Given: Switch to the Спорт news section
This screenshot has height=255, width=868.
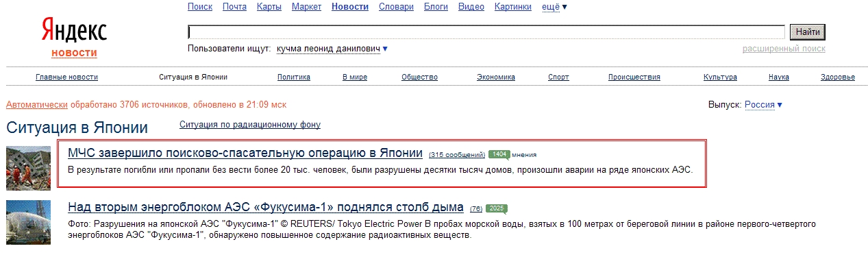Looking at the screenshot, I should [558, 77].
